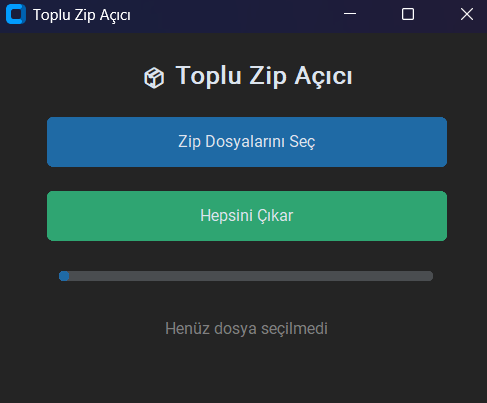Image resolution: width=487 pixels, height=403 pixels.
Task: Click the package cube icon beside heading
Action: tap(154, 78)
